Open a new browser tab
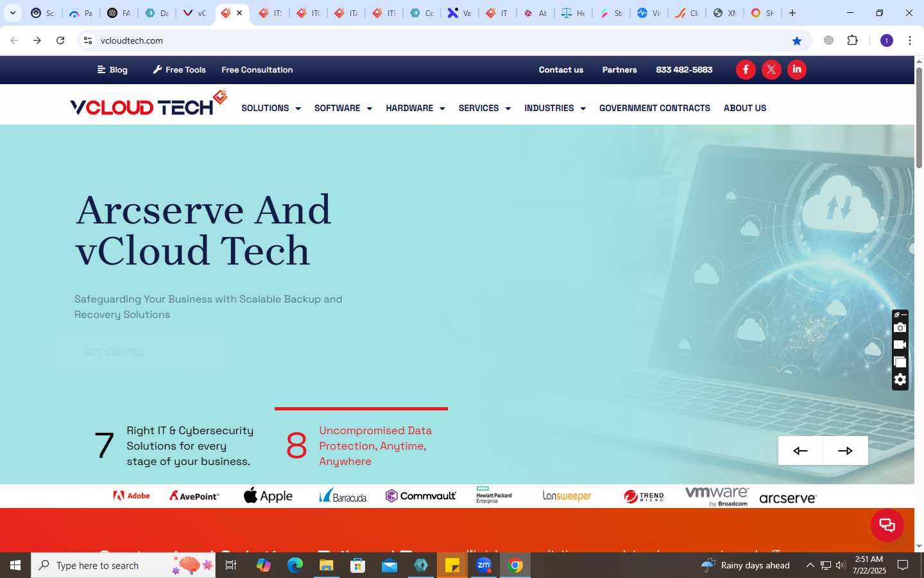 (x=792, y=13)
